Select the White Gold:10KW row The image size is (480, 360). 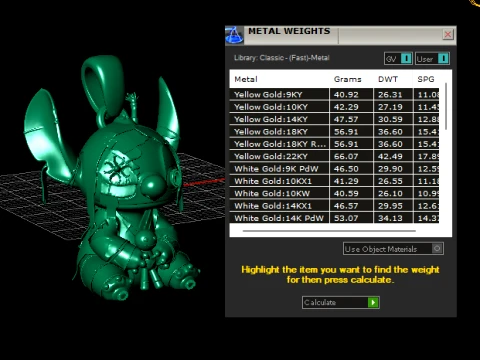point(334,193)
